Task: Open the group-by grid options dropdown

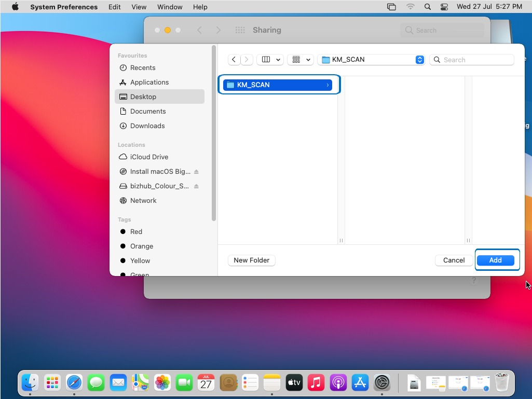Action: tap(301, 60)
